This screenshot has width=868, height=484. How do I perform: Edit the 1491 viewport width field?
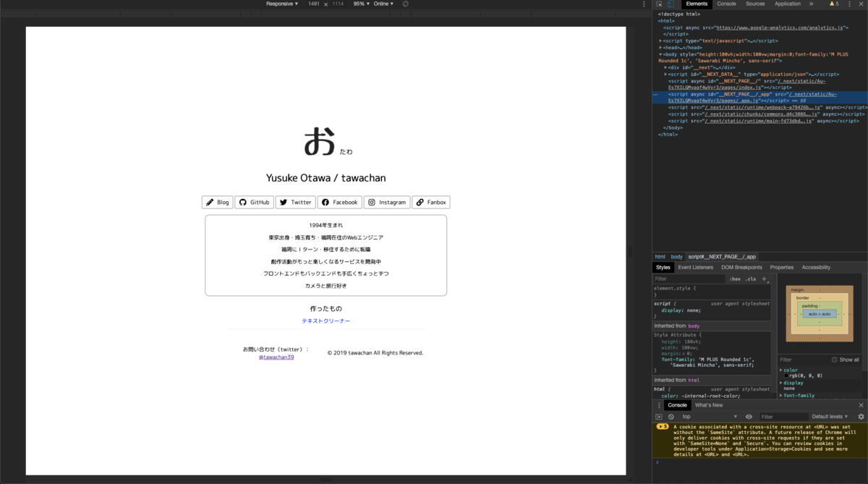[313, 4]
